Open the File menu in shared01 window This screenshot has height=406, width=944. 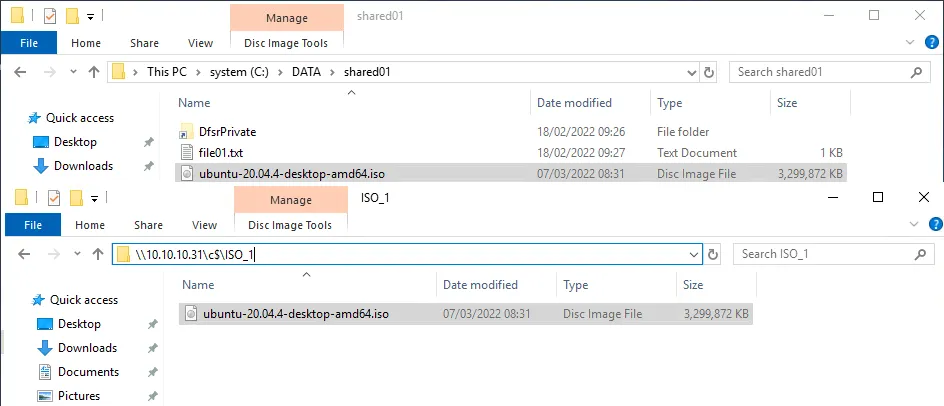click(29, 43)
